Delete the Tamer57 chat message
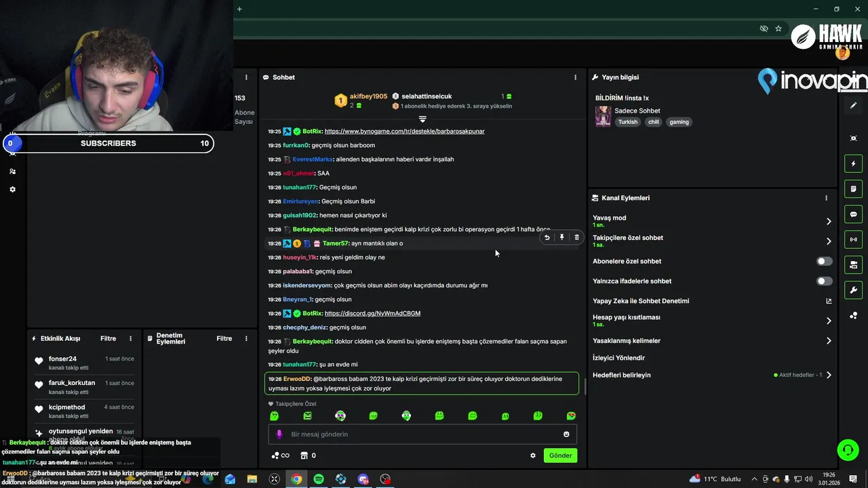This screenshot has height=488, width=868. (x=576, y=237)
